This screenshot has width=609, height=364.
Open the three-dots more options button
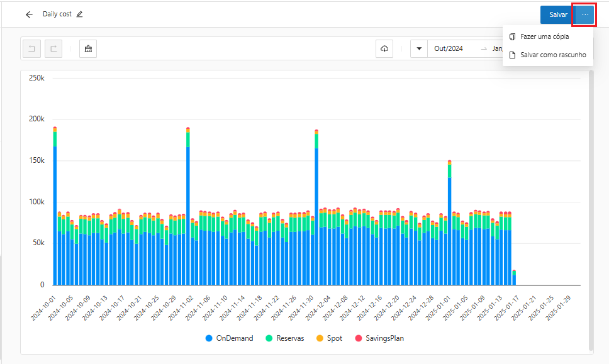click(x=585, y=14)
